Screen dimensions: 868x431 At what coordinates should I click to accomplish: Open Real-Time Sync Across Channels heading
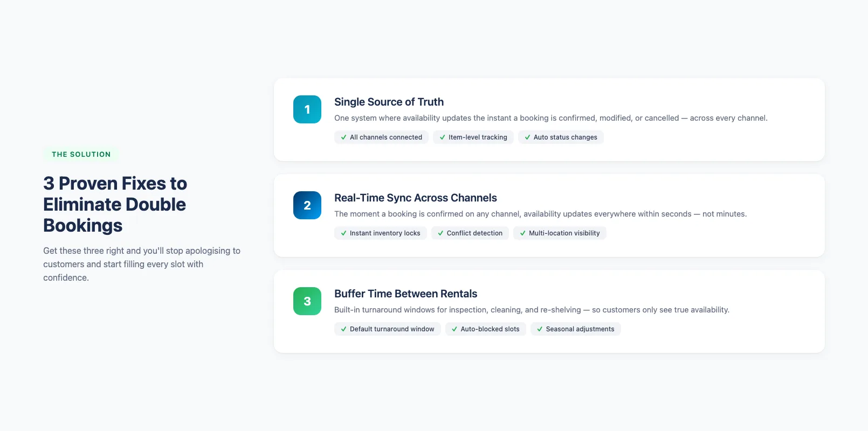coord(415,198)
